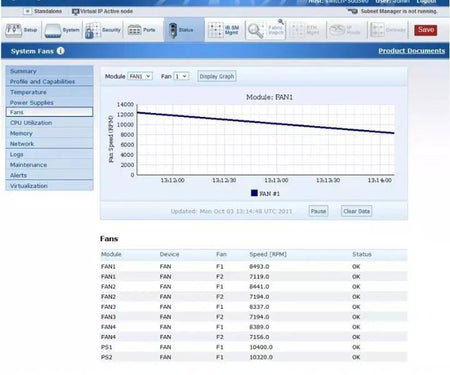
Task: Open the Ports section icon
Action: (x=134, y=30)
